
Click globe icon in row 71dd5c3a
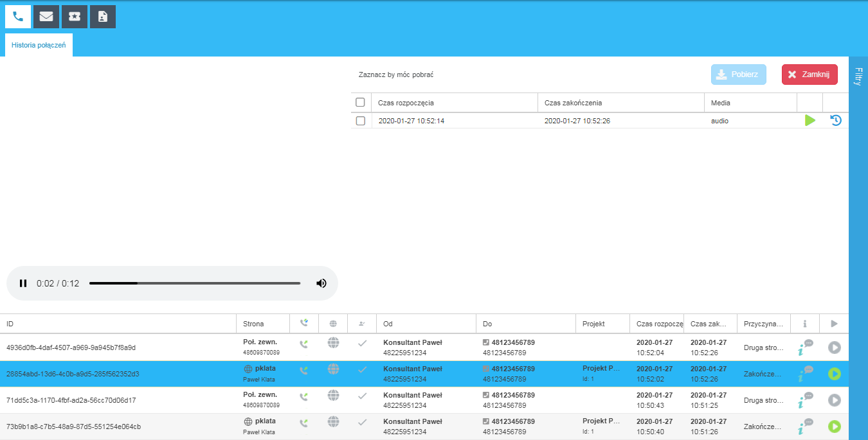(333, 396)
